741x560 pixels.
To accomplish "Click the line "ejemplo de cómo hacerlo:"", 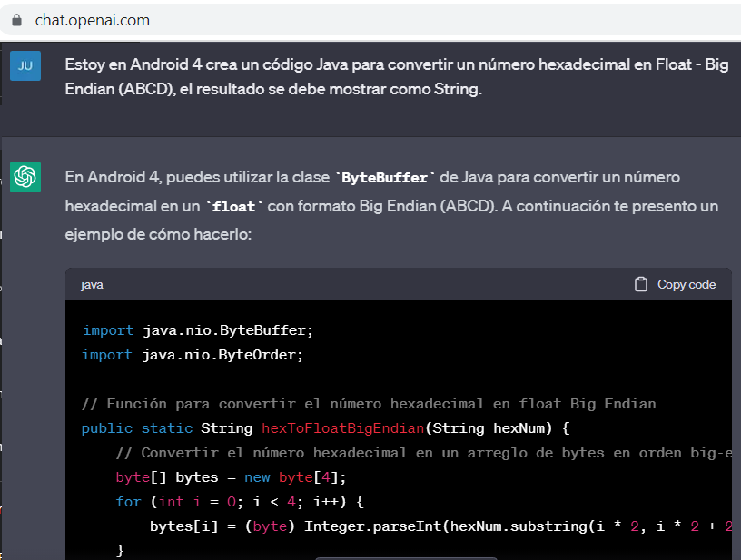I will pyautogui.click(x=158, y=234).
